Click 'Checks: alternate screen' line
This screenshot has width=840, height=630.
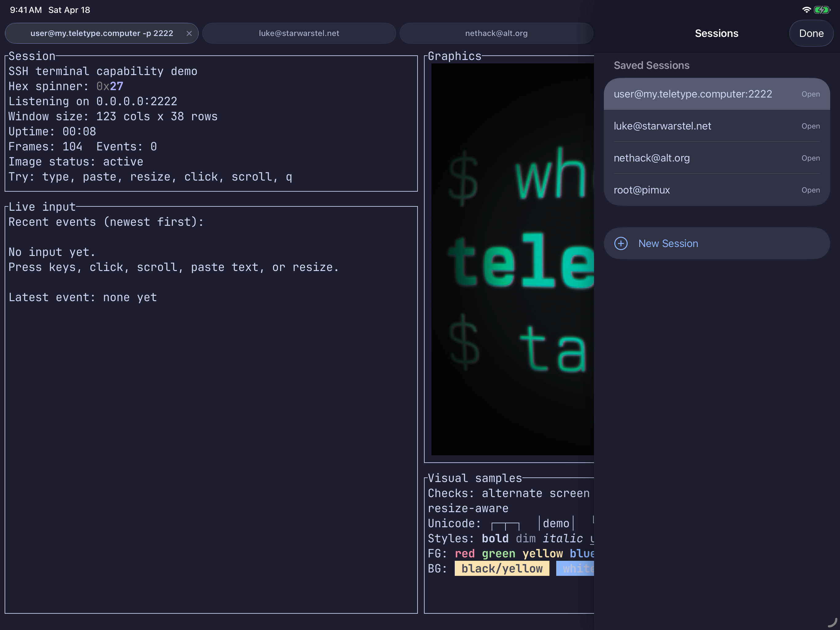coord(509,493)
